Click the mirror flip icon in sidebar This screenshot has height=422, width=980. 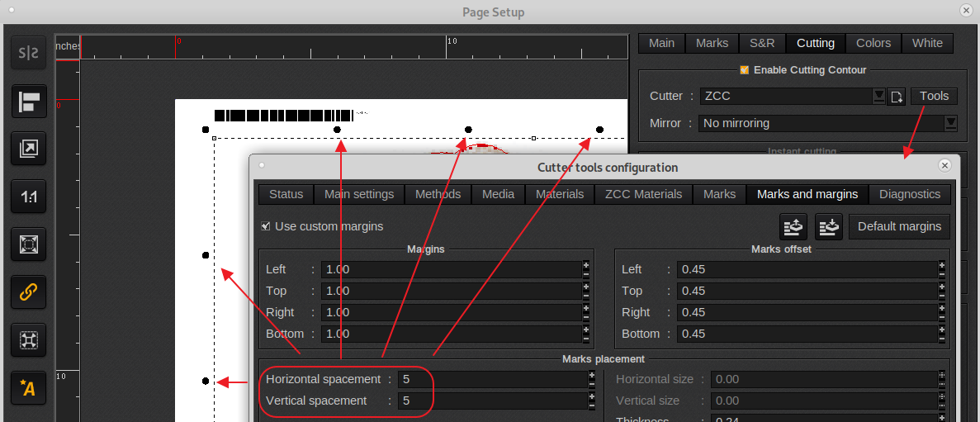click(x=28, y=54)
